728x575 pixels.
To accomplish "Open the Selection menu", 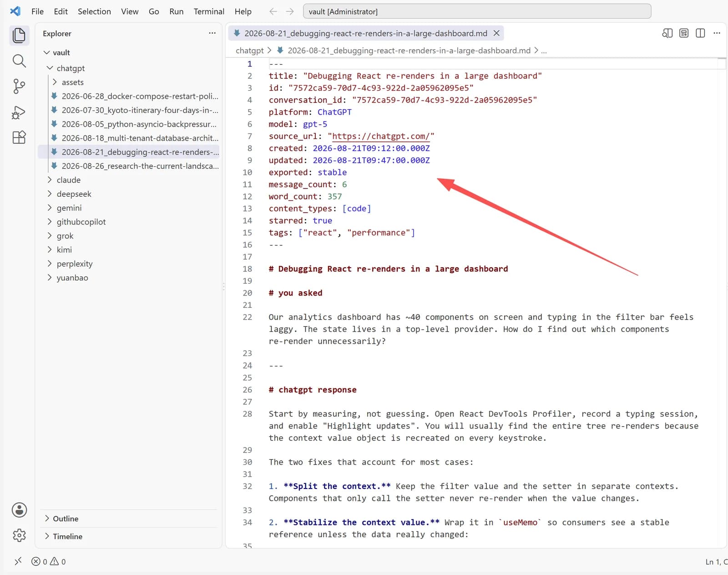I will [94, 11].
